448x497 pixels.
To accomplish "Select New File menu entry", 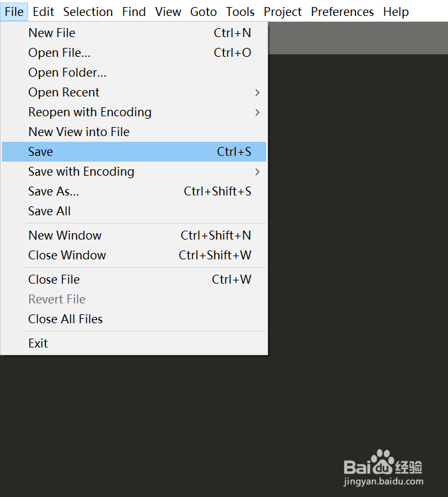I will [x=52, y=33].
